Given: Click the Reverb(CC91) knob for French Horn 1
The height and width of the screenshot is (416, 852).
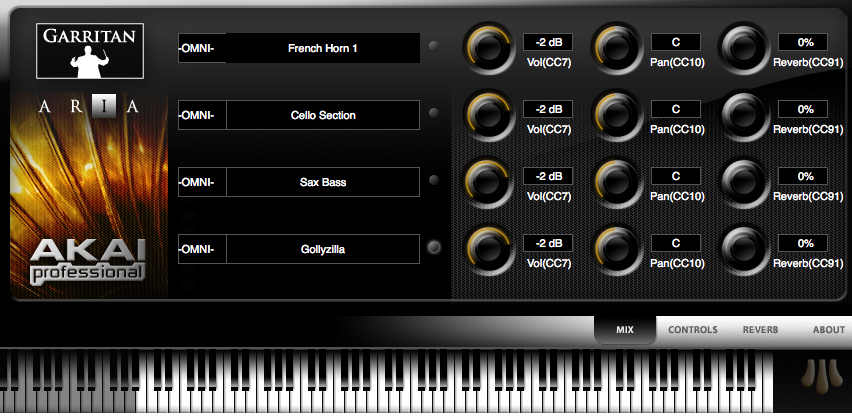Looking at the screenshot, I should pos(744,48).
